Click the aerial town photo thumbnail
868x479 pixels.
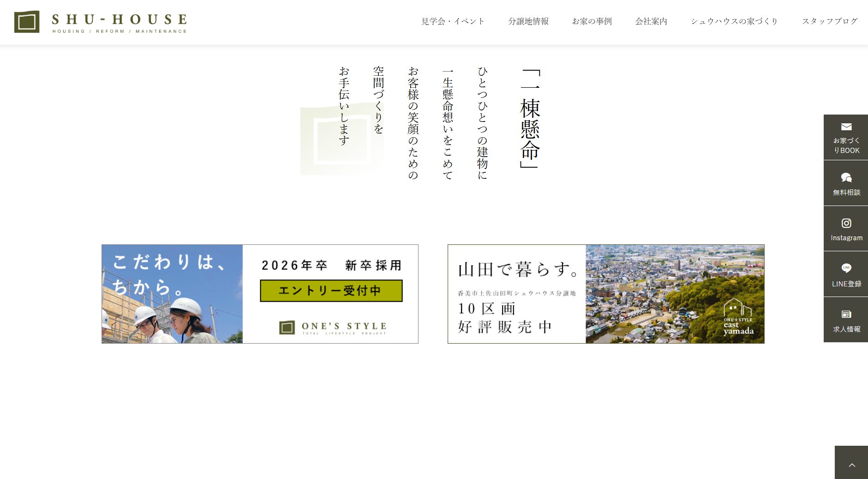click(x=674, y=294)
